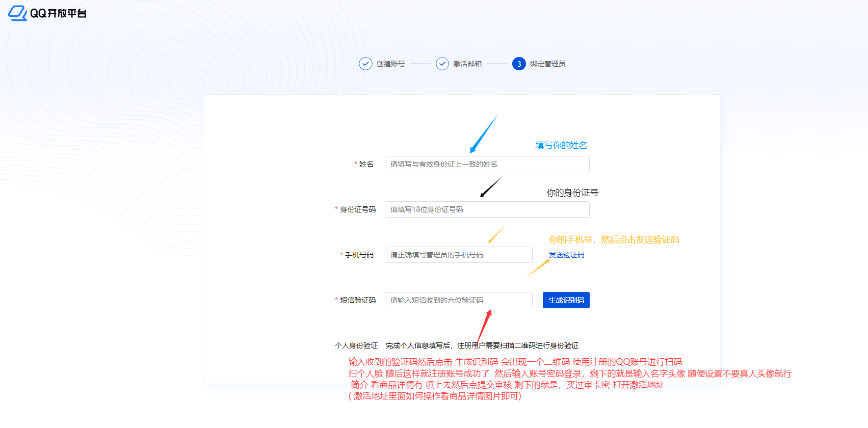
Task: Click the blue 填写你的姓名 annotation text
Action: pos(561,145)
